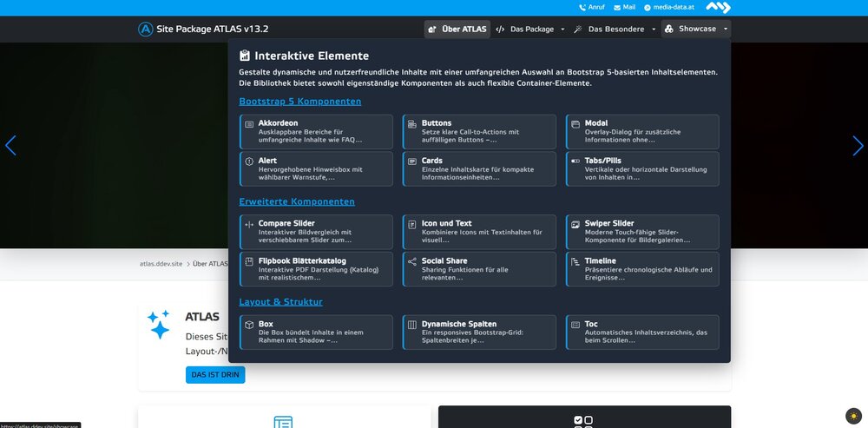Click the Compare Slider icon
This screenshot has height=428, width=868.
pyautogui.click(x=250, y=224)
